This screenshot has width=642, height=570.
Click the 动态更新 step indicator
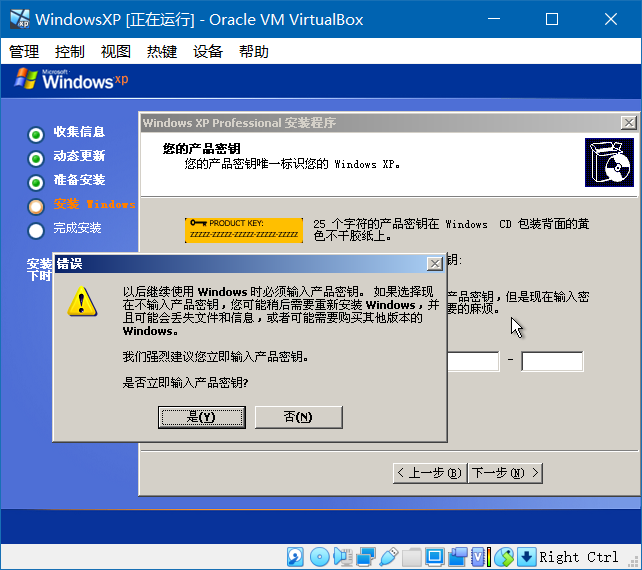point(36,158)
